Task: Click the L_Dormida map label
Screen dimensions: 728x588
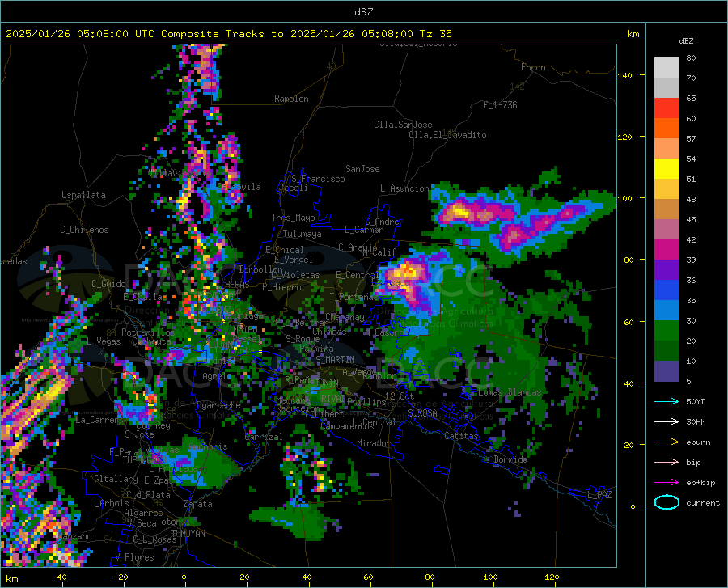Action: click(506, 459)
